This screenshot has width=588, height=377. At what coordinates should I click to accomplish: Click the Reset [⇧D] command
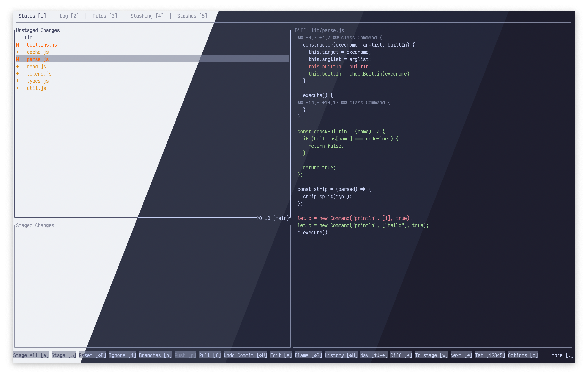coord(92,355)
